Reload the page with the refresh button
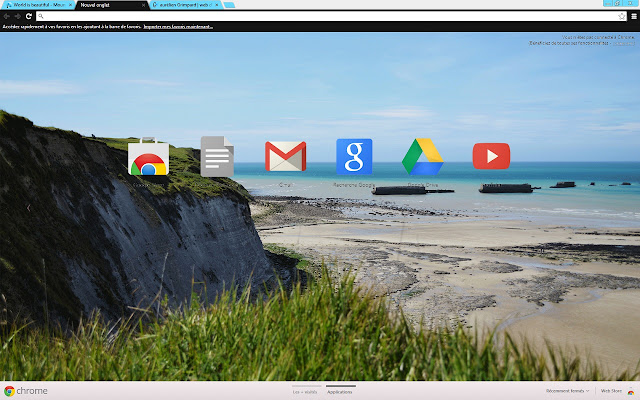Viewport: 640px width, 400px height. pyautogui.click(x=29, y=16)
